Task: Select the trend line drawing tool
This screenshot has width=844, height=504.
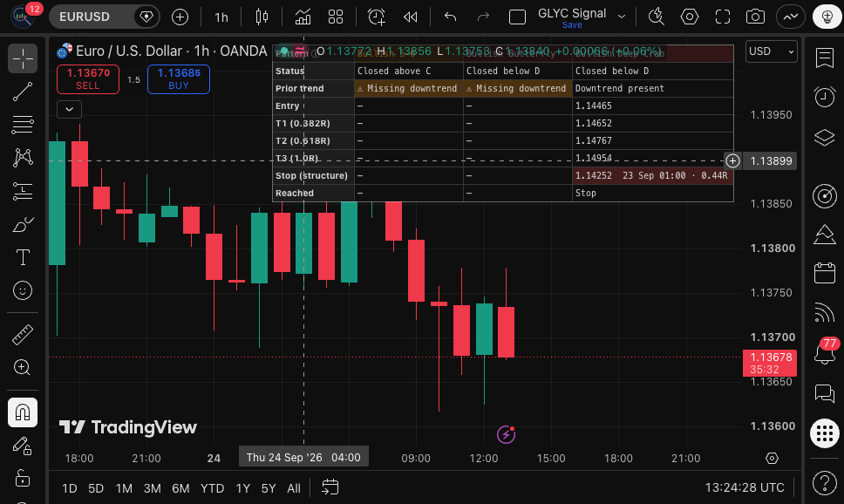Action: [x=23, y=92]
